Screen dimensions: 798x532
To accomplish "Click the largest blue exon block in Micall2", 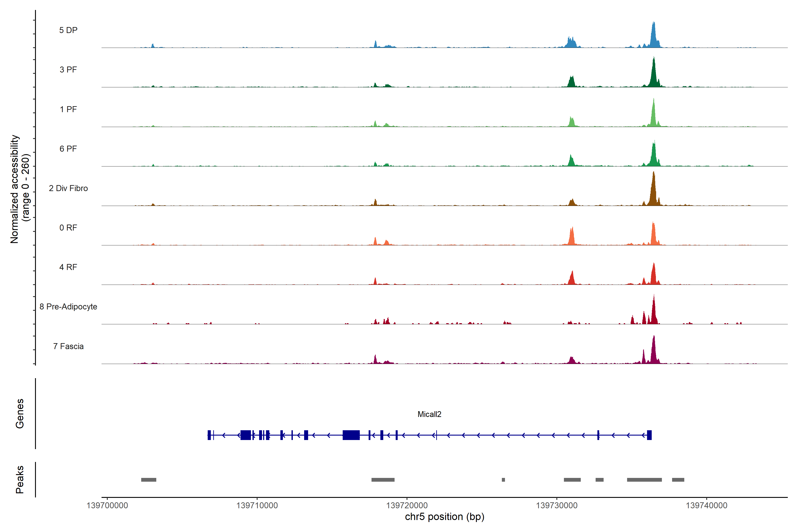I will click(x=351, y=435).
